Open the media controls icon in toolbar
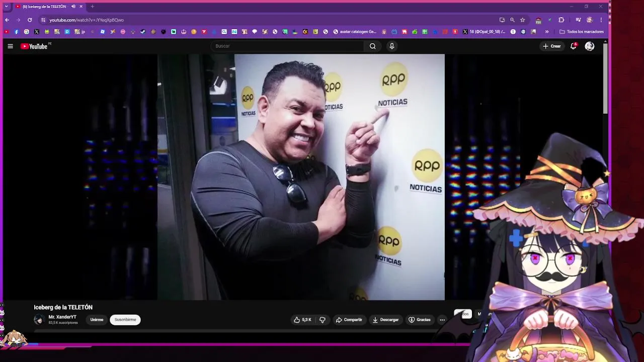 point(578,20)
